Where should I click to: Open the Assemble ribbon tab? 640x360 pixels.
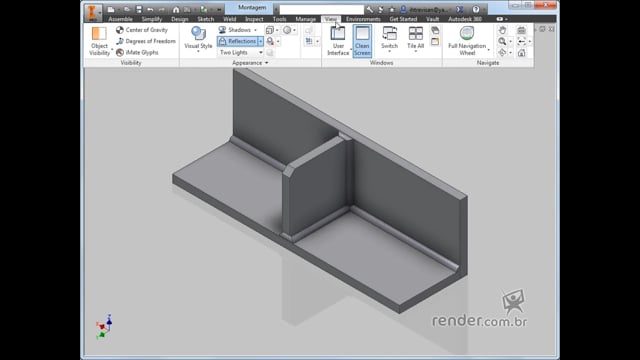click(120, 19)
